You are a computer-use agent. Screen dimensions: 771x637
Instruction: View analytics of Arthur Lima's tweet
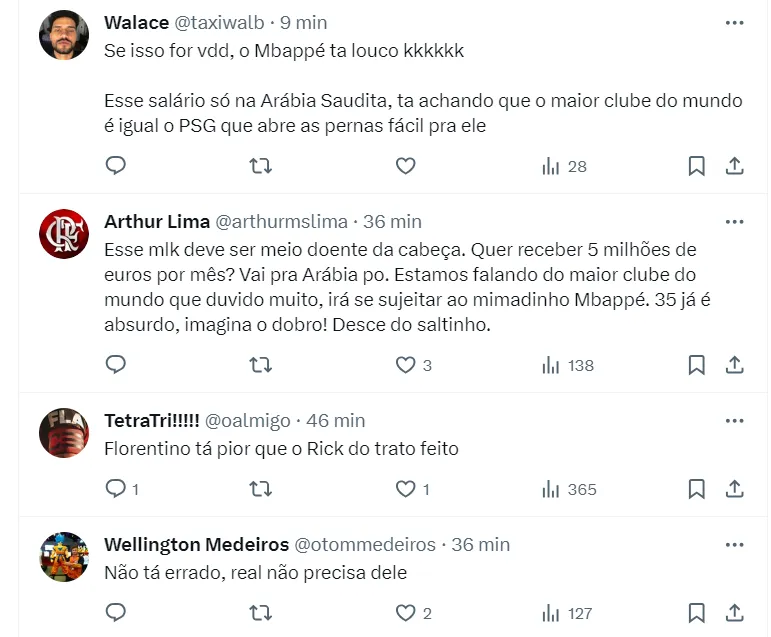pyautogui.click(x=567, y=365)
